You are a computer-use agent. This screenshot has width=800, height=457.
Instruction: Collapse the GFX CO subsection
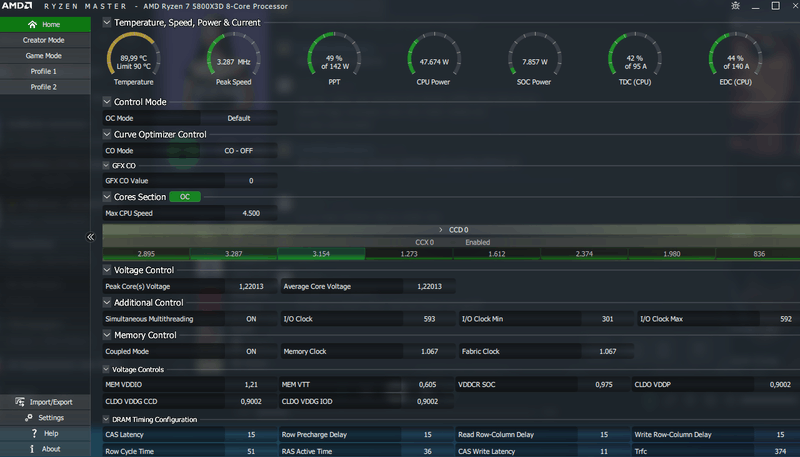click(x=106, y=165)
